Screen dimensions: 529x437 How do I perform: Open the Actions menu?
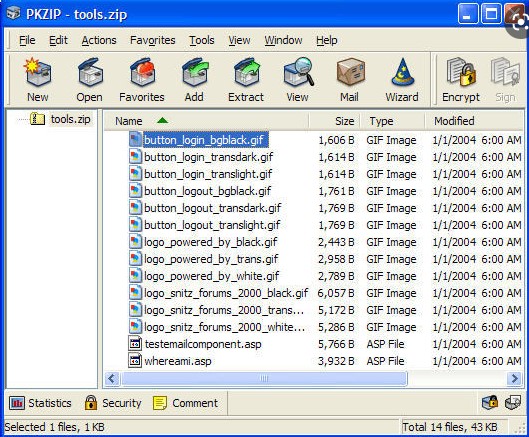pos(99,40)
